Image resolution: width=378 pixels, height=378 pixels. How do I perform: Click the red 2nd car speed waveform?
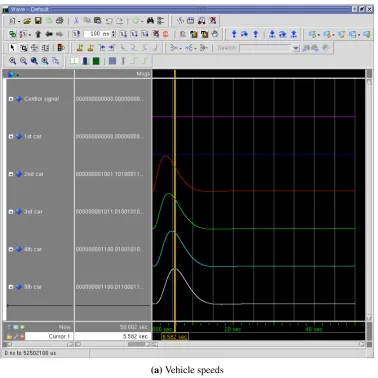coord(253,191)
